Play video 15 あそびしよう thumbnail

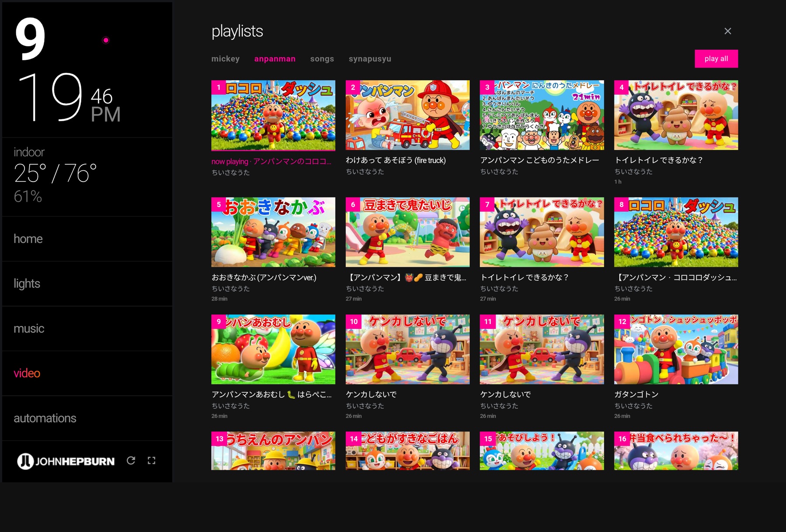pyautogui.click(x=542, y=451)
